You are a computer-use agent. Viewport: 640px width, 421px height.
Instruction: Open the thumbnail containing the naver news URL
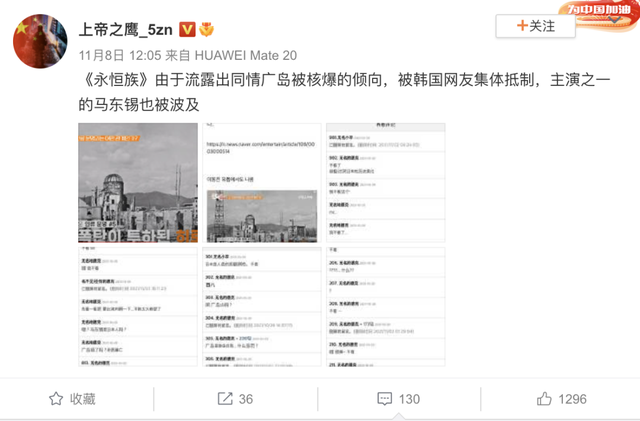[262, 183]
